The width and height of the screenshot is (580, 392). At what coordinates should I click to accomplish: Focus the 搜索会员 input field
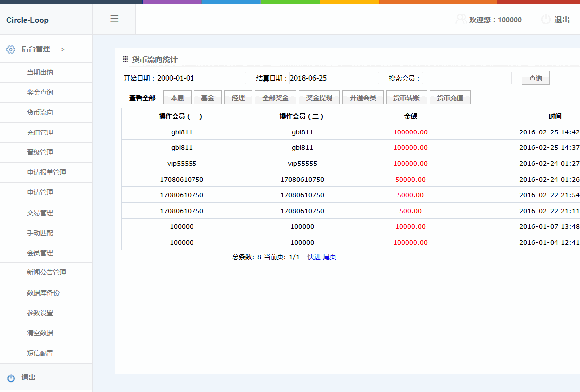pos(466,78)
